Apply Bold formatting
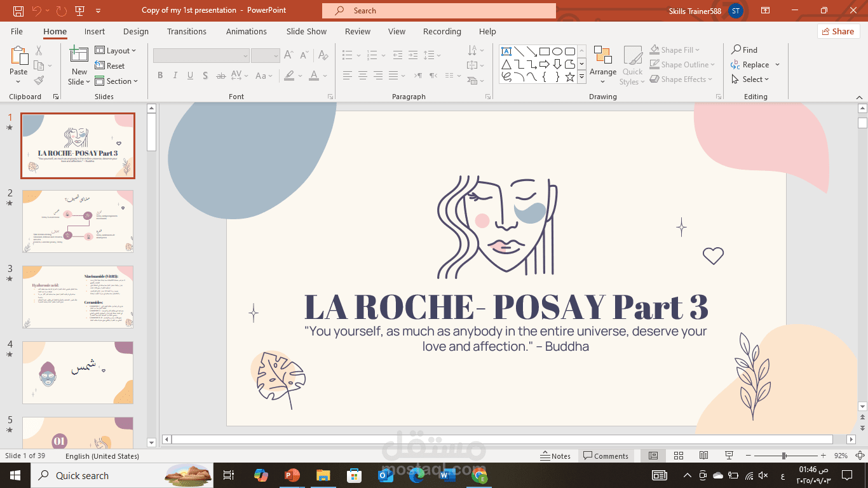This screenshot has height=488, width=868. point(160,76)
